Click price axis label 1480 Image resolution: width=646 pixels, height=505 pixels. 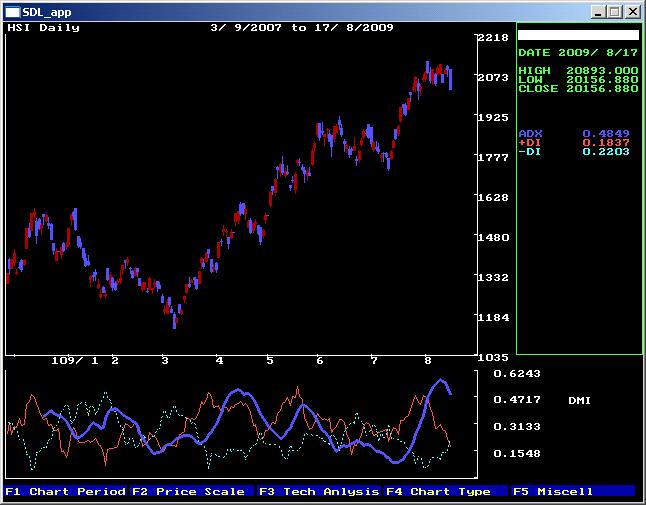click(x=493, y=237)
